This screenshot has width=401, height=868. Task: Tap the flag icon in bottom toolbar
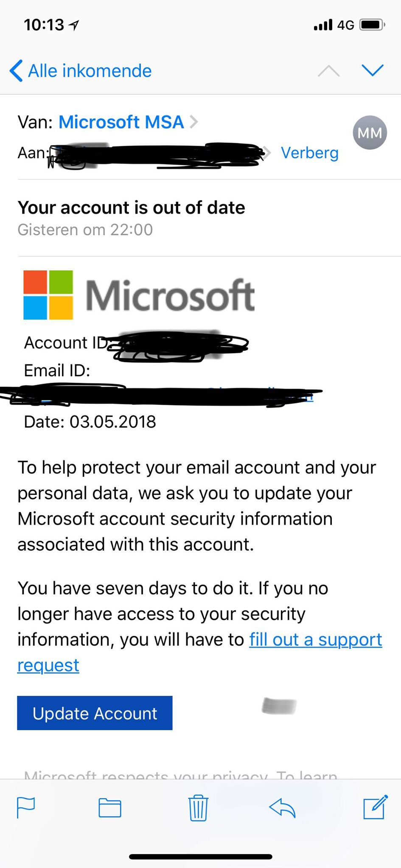pyautogui.click(x=25, y=807)
